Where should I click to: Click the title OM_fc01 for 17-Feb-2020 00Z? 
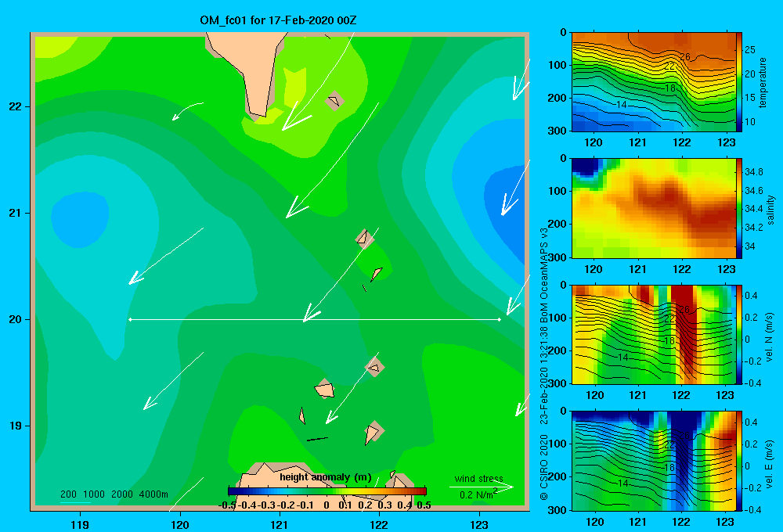coord(278,20)
